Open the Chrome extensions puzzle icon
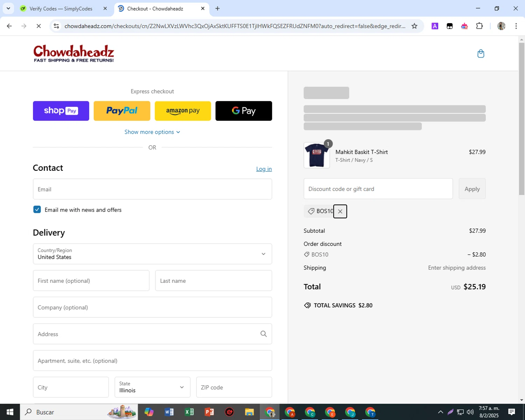Image resolution: width=525 pixels, height=420 pixels. pos(479,26)
